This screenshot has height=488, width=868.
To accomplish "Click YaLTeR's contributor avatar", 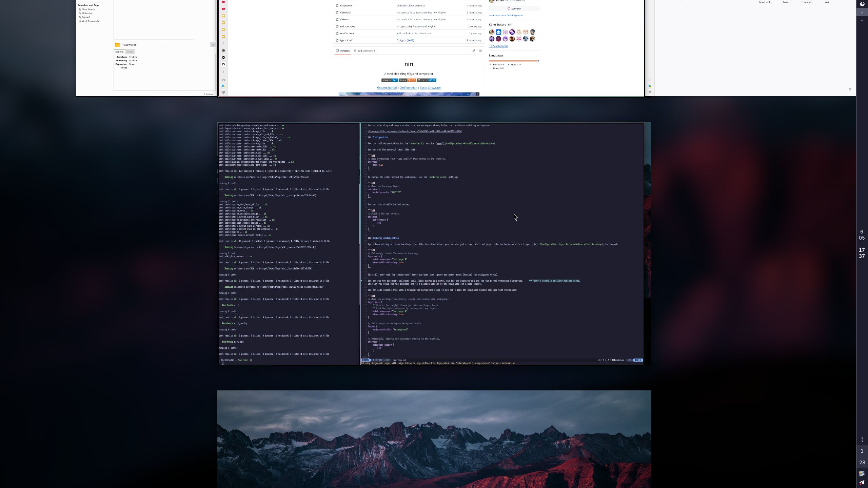I will point(491,32).
